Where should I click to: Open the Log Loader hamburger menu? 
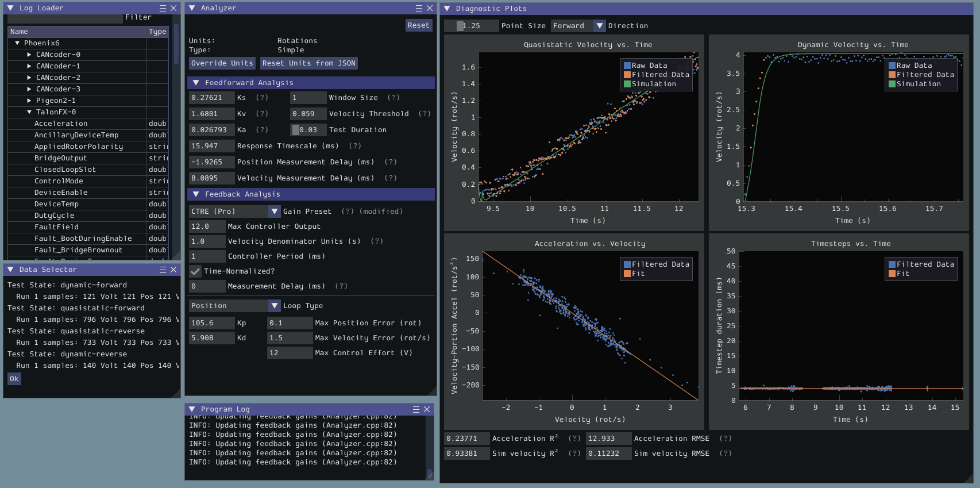[x=163, y=8]
